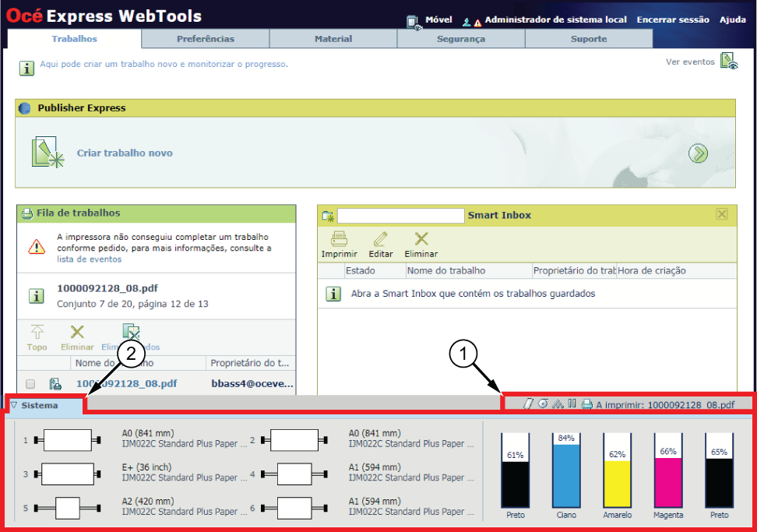Click the Administrador de sistema local link
Image resolution: width=757 pixels, height=532 pixels.
tap(556, 19)
